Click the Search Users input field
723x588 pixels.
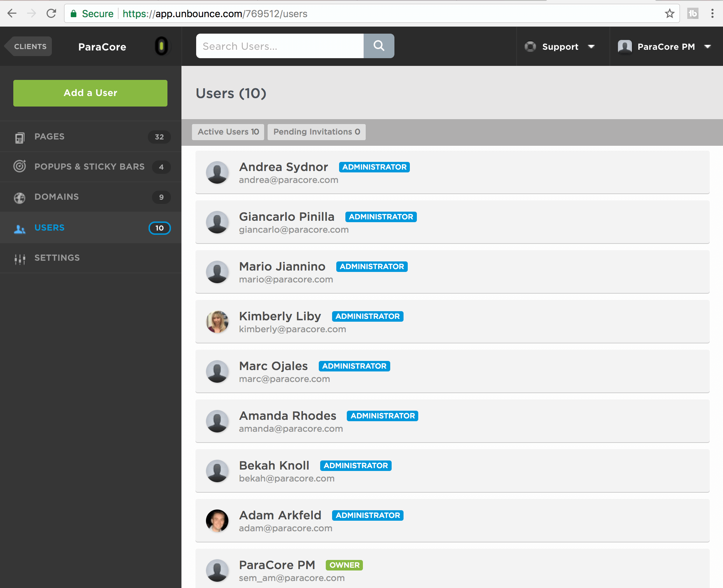[280, 46]
